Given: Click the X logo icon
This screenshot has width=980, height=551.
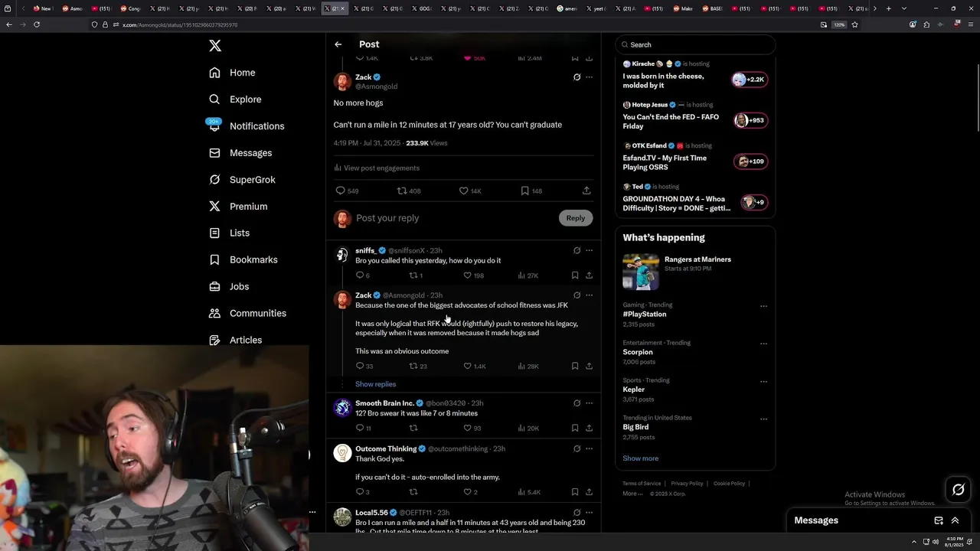Looking at the screenshot, I should (x=215, y=46).
